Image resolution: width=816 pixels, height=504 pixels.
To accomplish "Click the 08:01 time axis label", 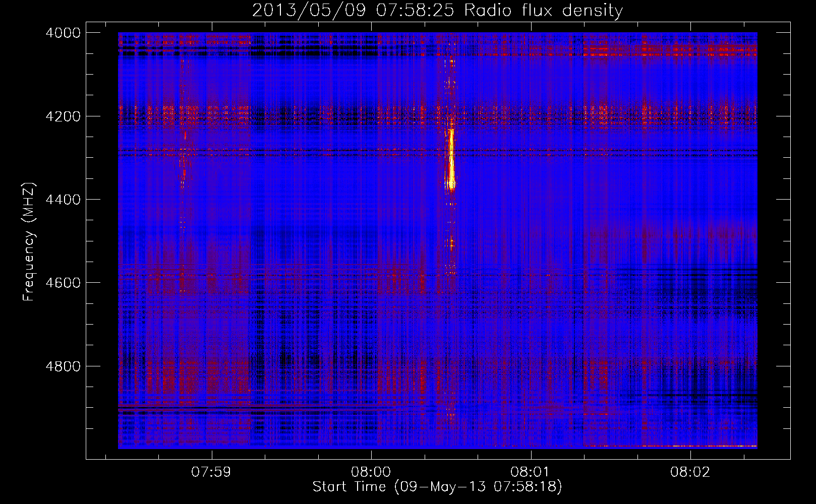I will pyautogui.click(x=531, y=472).
